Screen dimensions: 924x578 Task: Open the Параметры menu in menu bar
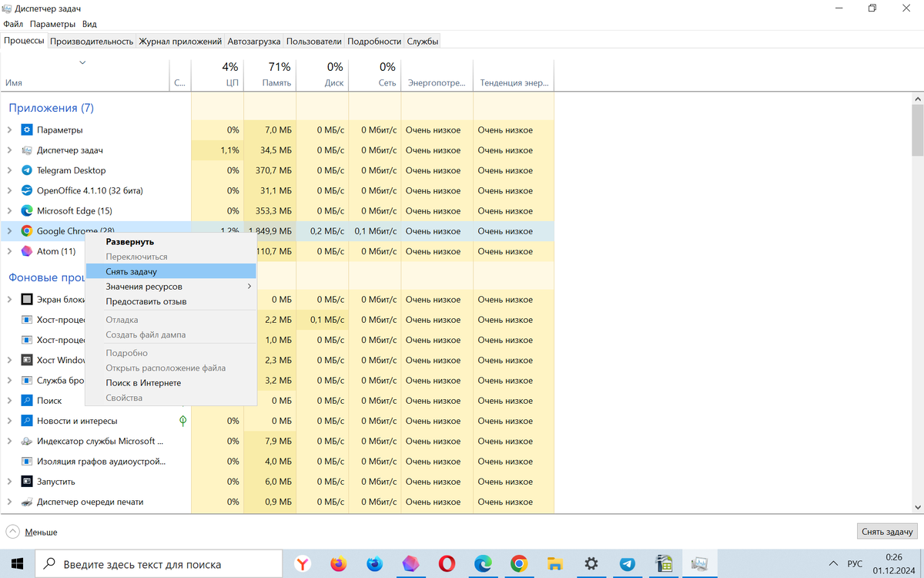tap(52, 24)
